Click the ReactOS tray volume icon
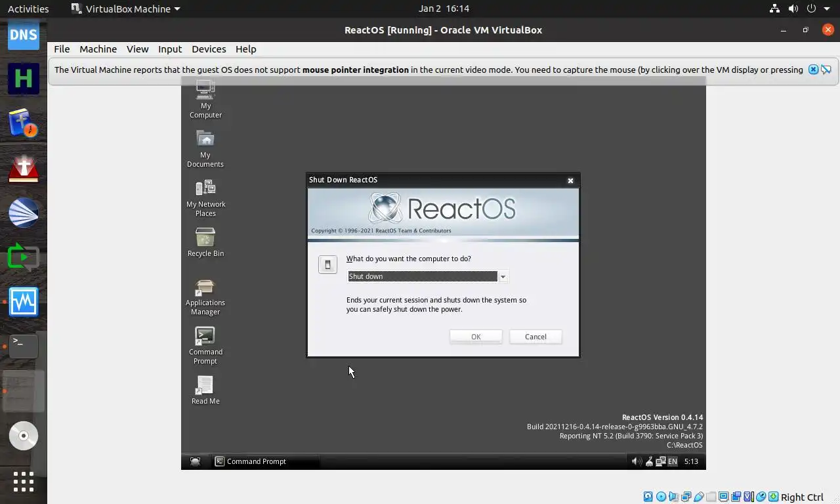The image size is (840, 504). pyautogui.click(x=636, y=461)
